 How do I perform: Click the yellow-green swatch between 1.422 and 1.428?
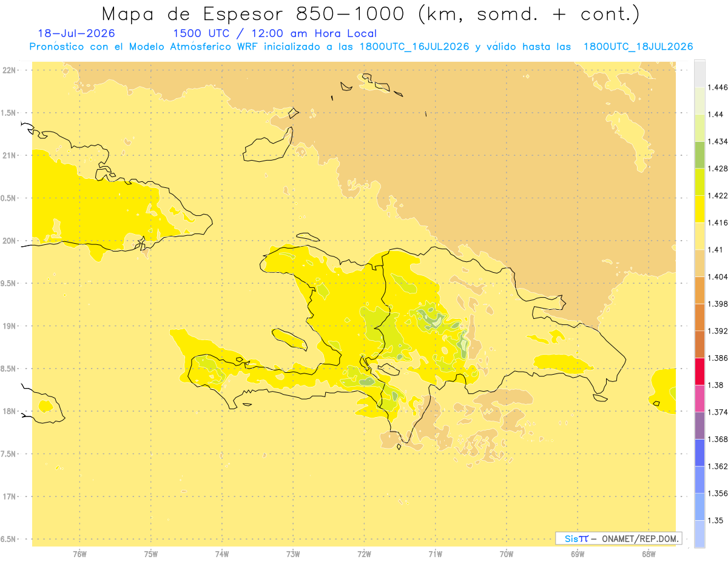[x=699, y=182]
